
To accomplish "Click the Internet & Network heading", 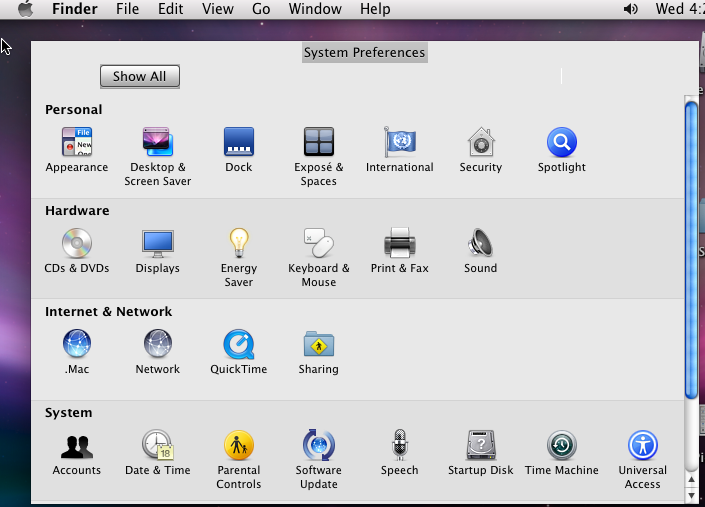I will pyautogui.click(x=108, y=311).
